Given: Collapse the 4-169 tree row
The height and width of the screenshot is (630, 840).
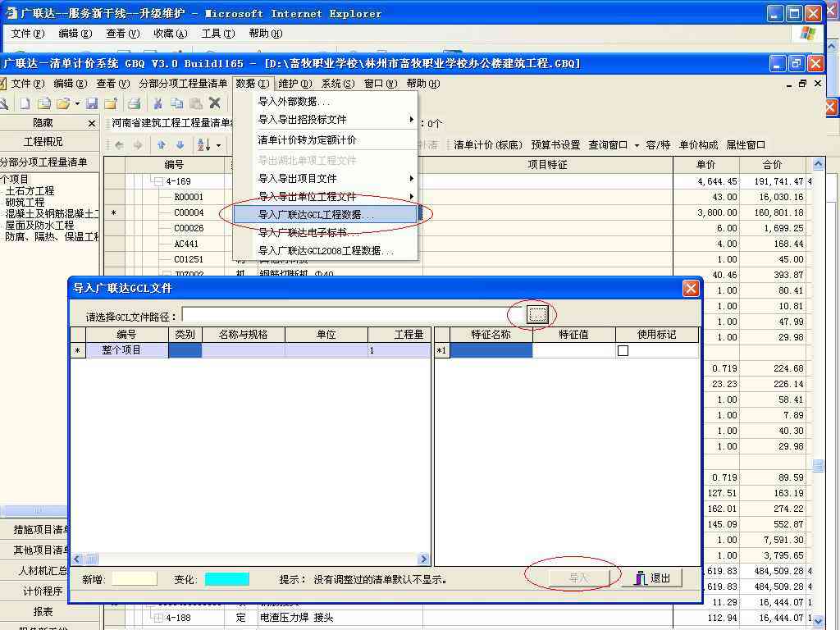Looking at the screenshot, I should pos(158,181).
